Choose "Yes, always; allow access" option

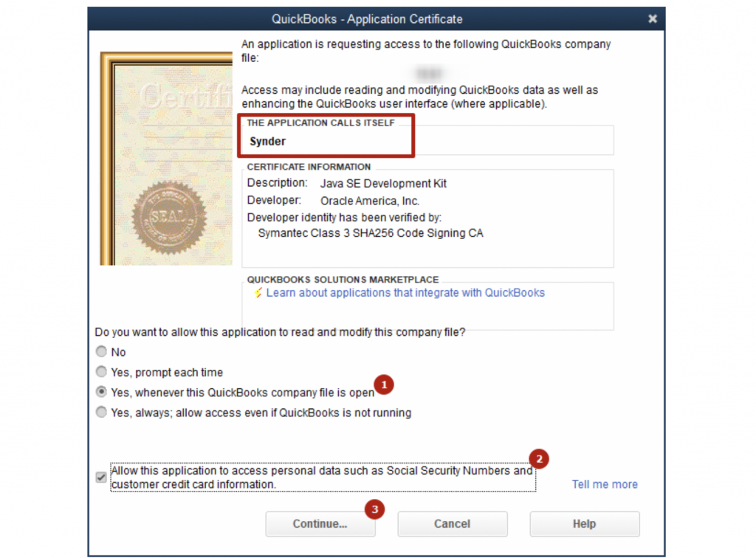(101, 413)
